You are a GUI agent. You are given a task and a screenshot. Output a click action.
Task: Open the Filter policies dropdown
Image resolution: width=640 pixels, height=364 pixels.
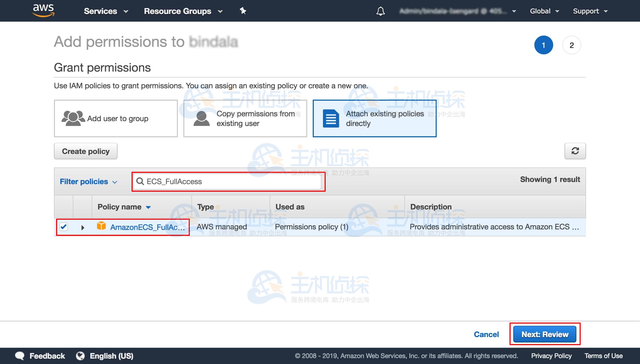[x=88, y=182]
